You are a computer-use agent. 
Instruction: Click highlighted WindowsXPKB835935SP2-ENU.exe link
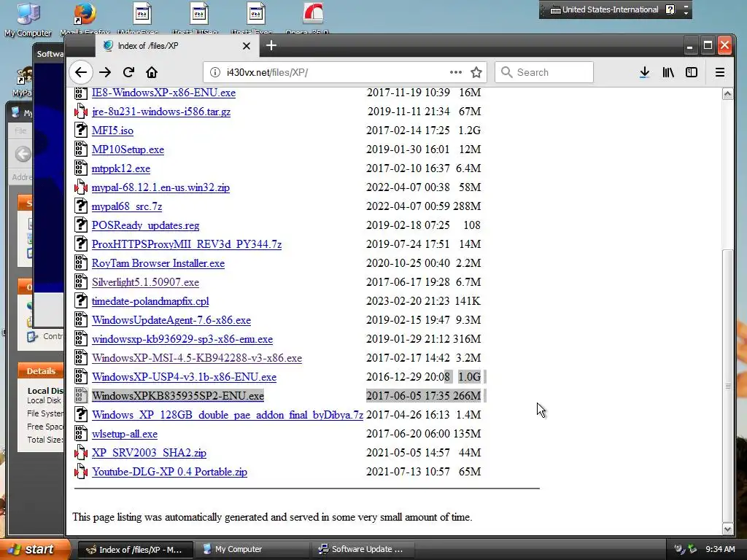point(178,396)
